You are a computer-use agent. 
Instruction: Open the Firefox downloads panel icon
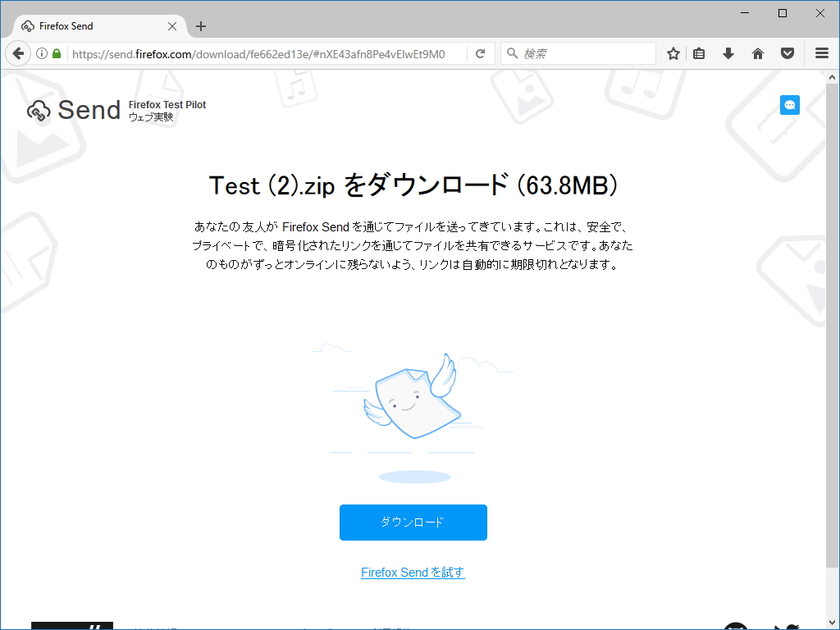(728, 52)
